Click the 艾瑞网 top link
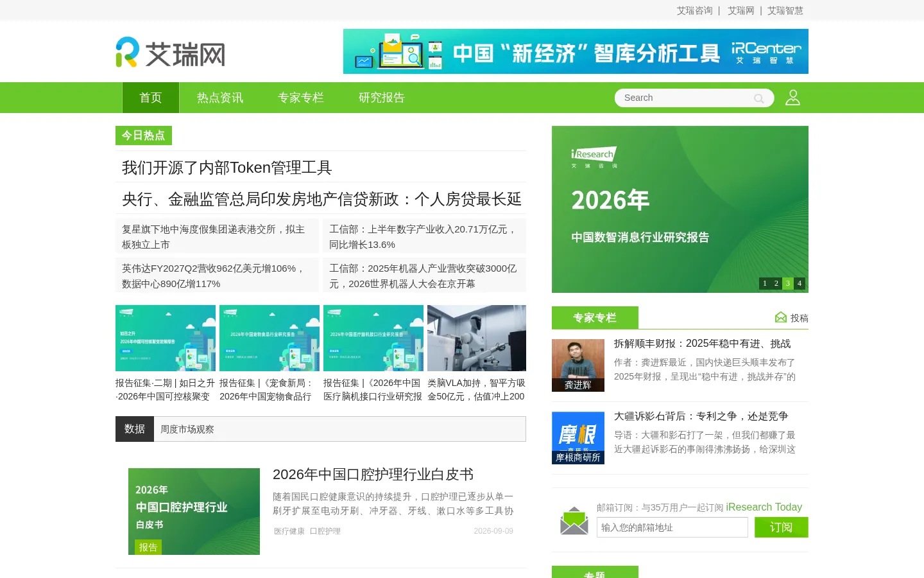Image resolution: width=924 pixels, height=578 pixels. [x=740, y=10]
